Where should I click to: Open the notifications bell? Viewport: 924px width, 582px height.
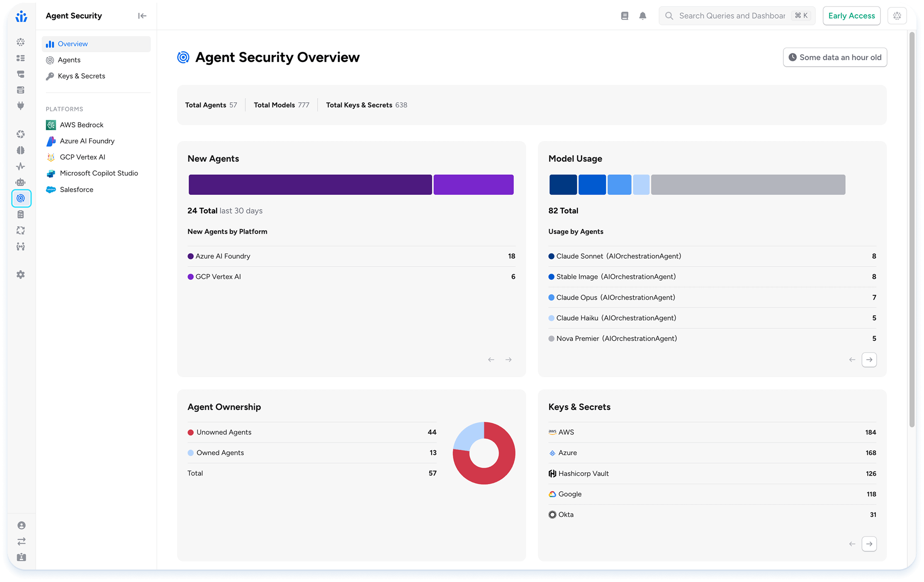click(642, 16)
